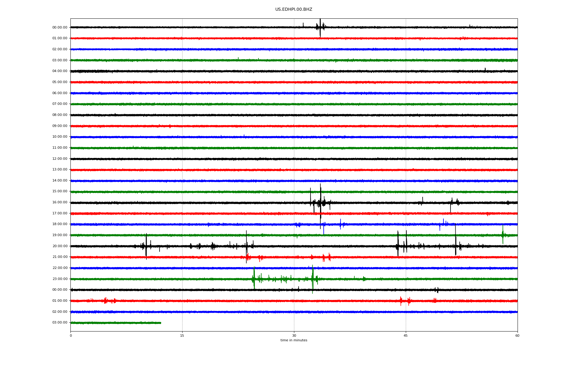Screen dimensions: 588x368
Task: Click the 45 tick on the x-axis
Action: tap(405, 335)
